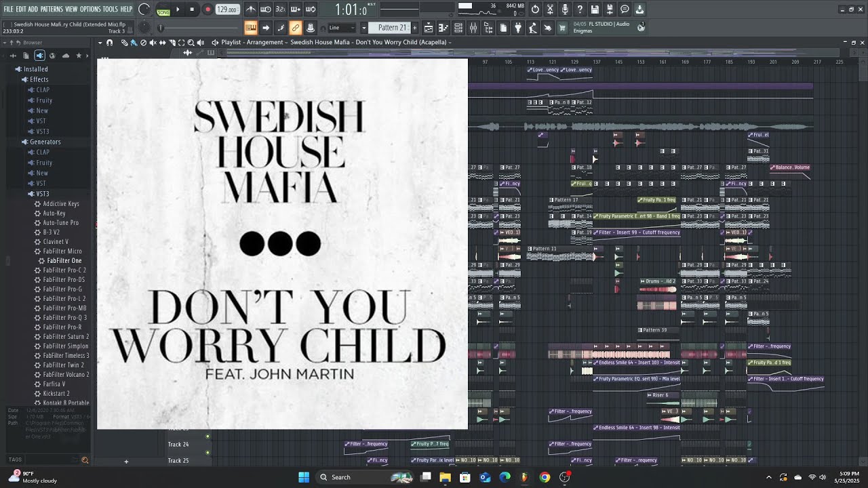
Task: Open Google Chrome from the taskbar
Action: (x=545, y=477)
